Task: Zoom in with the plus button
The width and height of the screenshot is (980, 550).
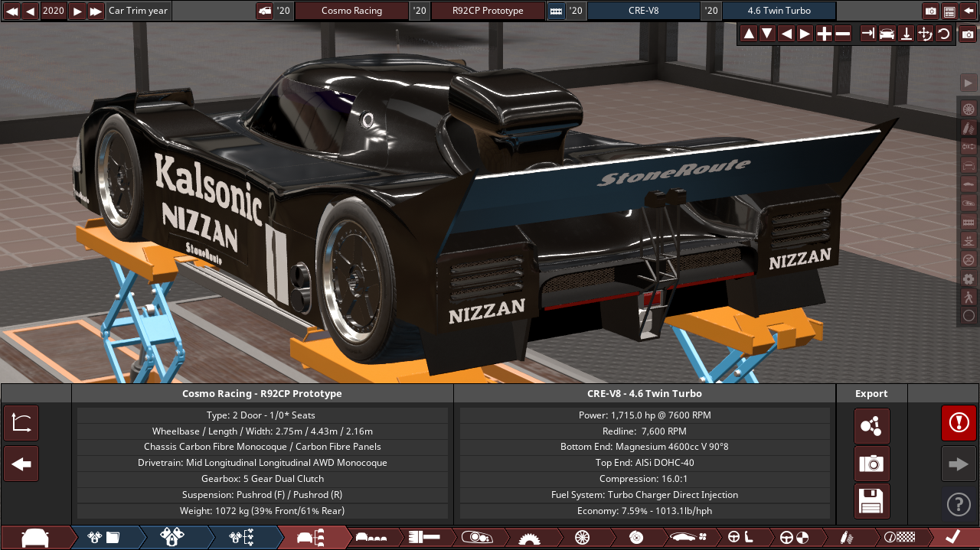Action: [824, 34]
